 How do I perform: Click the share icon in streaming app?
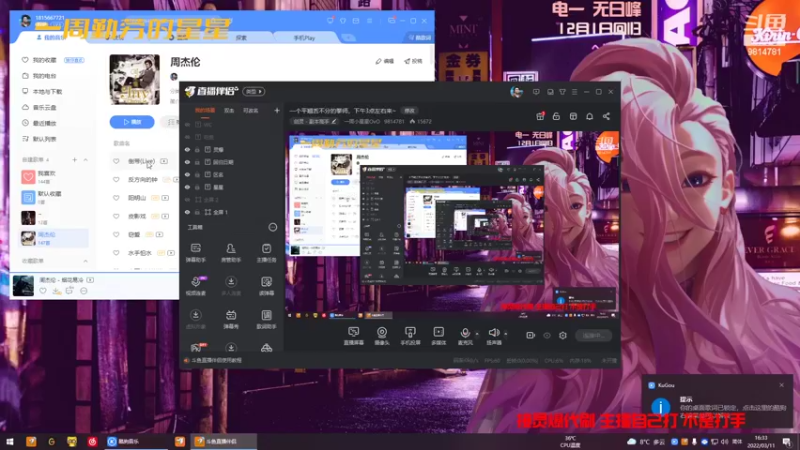pos(606,116)
